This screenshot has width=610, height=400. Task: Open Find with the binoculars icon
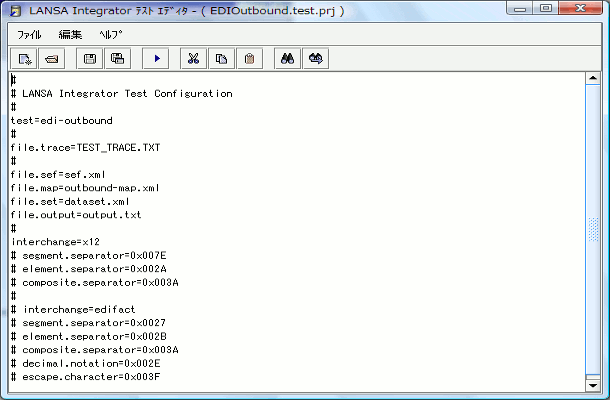coord(287,59)
